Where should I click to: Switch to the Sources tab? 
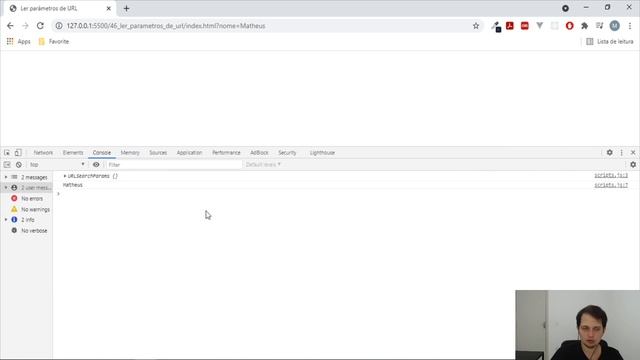coord(158,153)
